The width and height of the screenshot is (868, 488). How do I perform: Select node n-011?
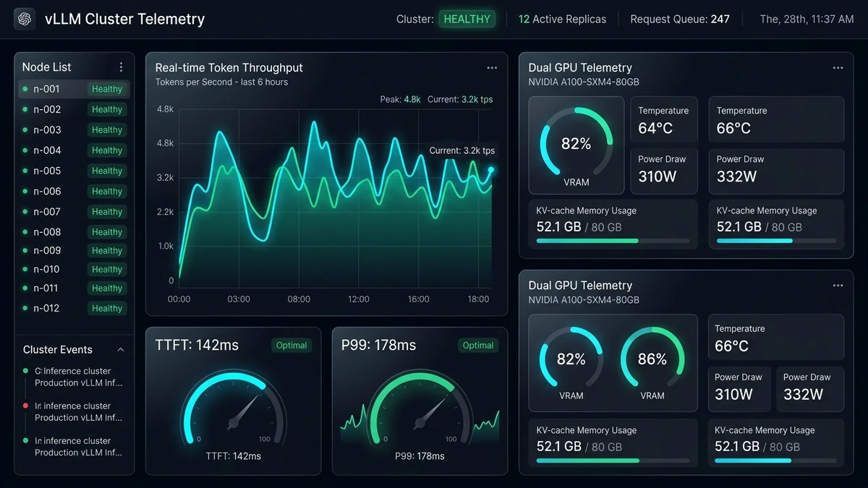[75, 288]
